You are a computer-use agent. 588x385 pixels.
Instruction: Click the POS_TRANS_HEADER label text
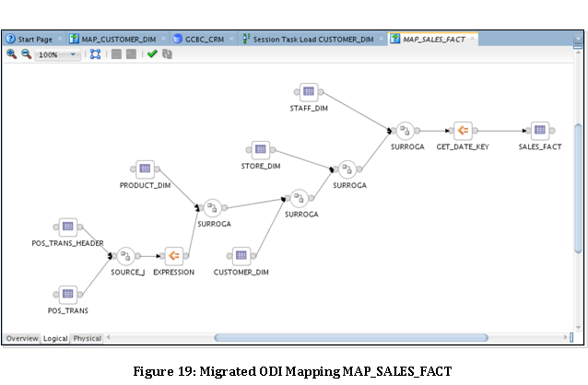(x=67, y=243)
